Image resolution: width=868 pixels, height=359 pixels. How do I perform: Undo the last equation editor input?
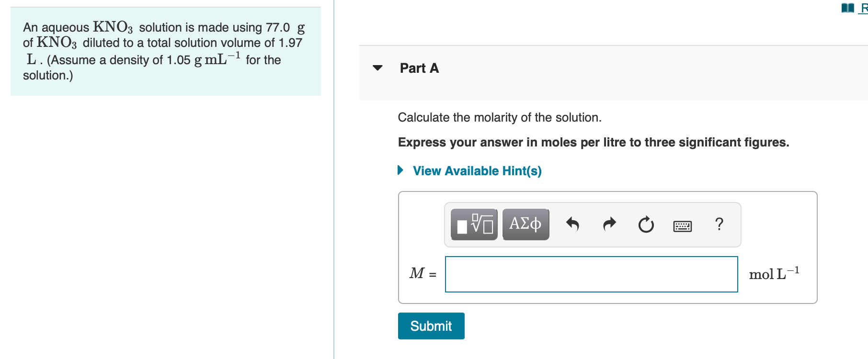573,224
